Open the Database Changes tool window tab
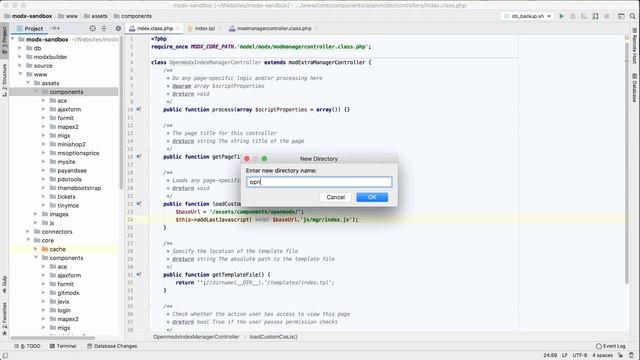Viewport: 640px width, 360px height. 112,346
